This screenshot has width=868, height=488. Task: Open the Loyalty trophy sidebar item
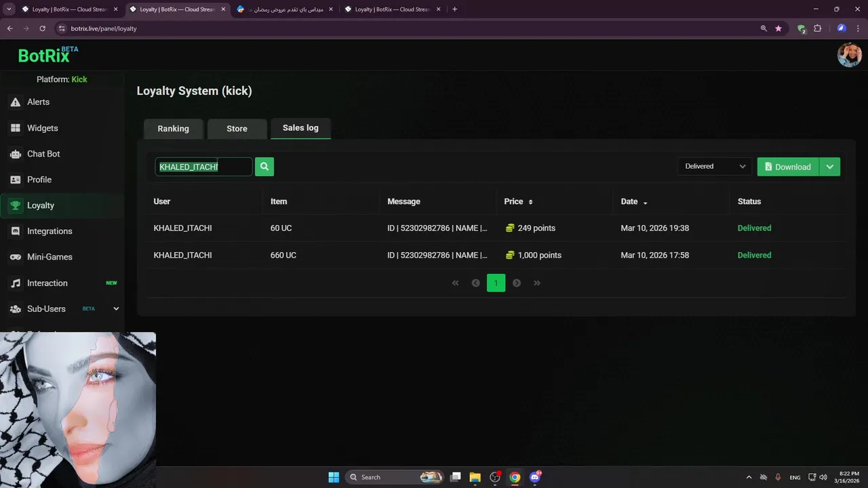[62, 205]
